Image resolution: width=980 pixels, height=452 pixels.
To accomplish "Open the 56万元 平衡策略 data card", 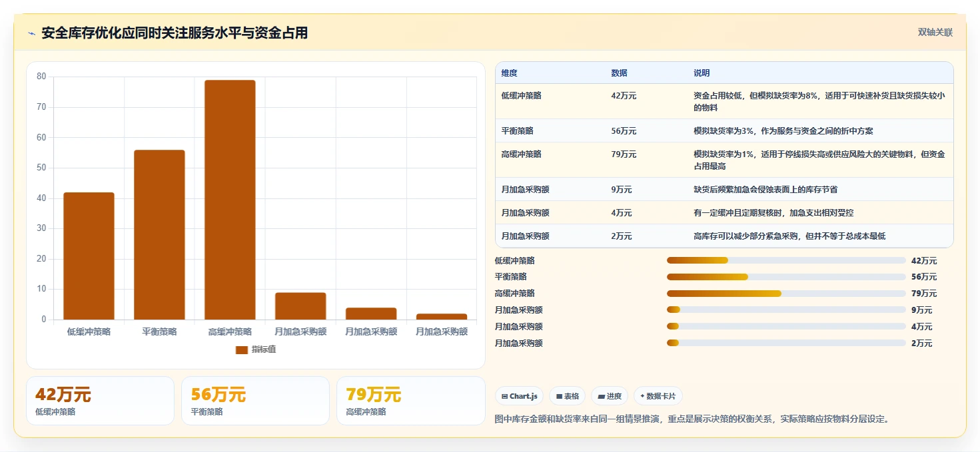I will pos(255,401).
